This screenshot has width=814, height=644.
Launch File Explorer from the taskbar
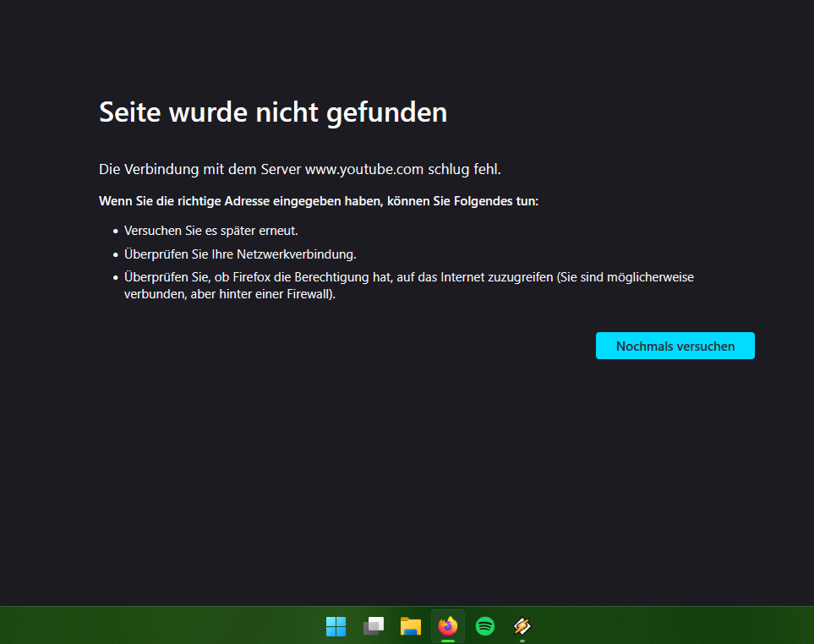[411, 626]
